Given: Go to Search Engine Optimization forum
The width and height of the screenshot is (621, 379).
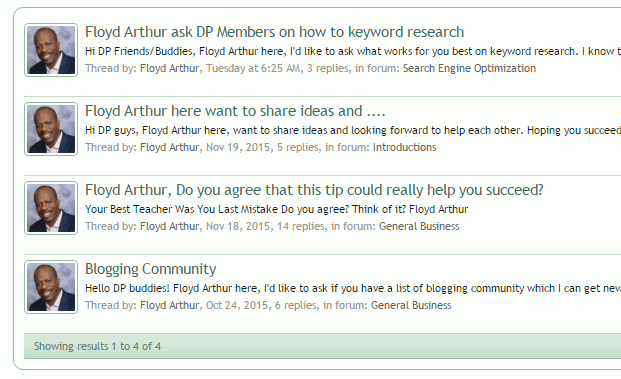Looking at the screenshot, I should (x=469, y=69).
